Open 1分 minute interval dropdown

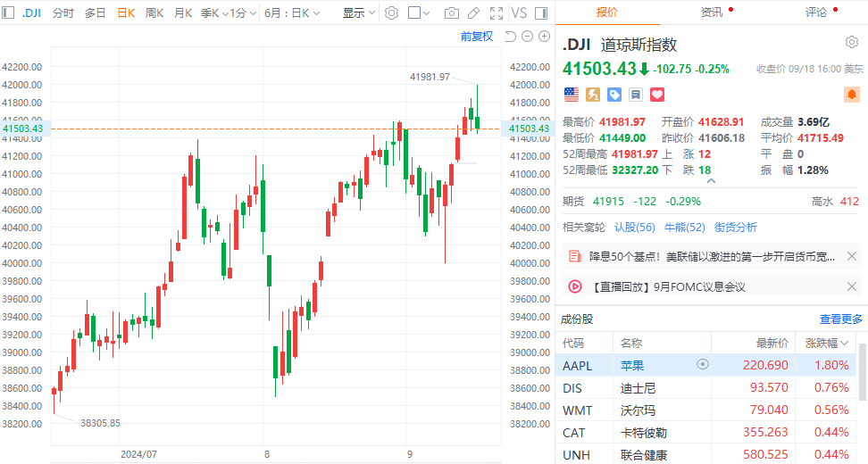point(243,12)
